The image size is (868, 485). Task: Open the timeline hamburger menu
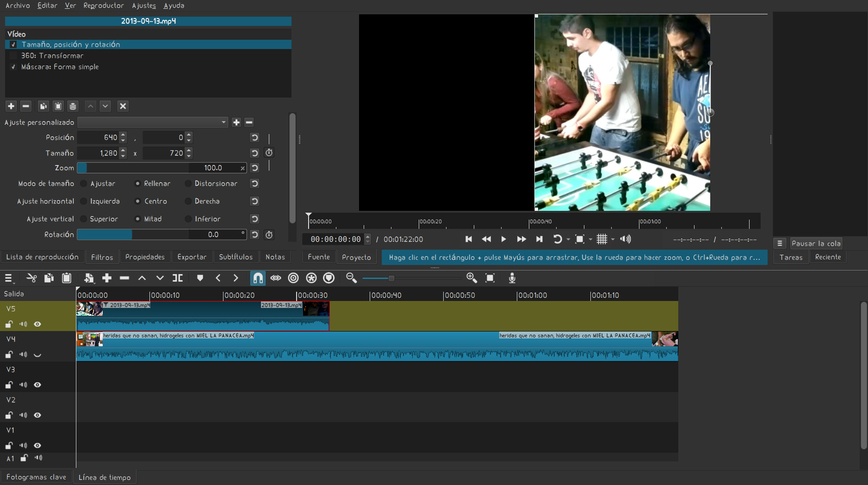coord(8,278)
